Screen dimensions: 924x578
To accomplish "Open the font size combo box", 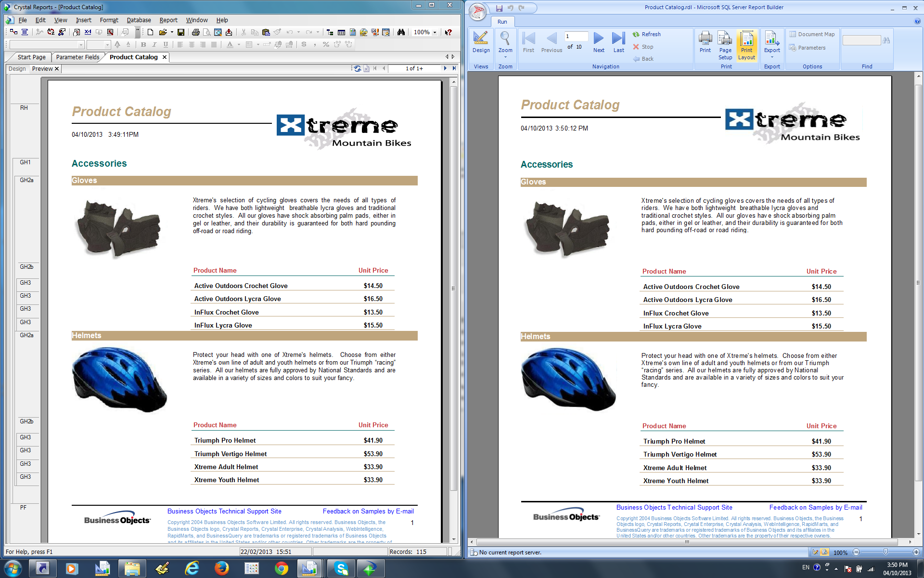I will pyautogui.click(x=99, y=44).
